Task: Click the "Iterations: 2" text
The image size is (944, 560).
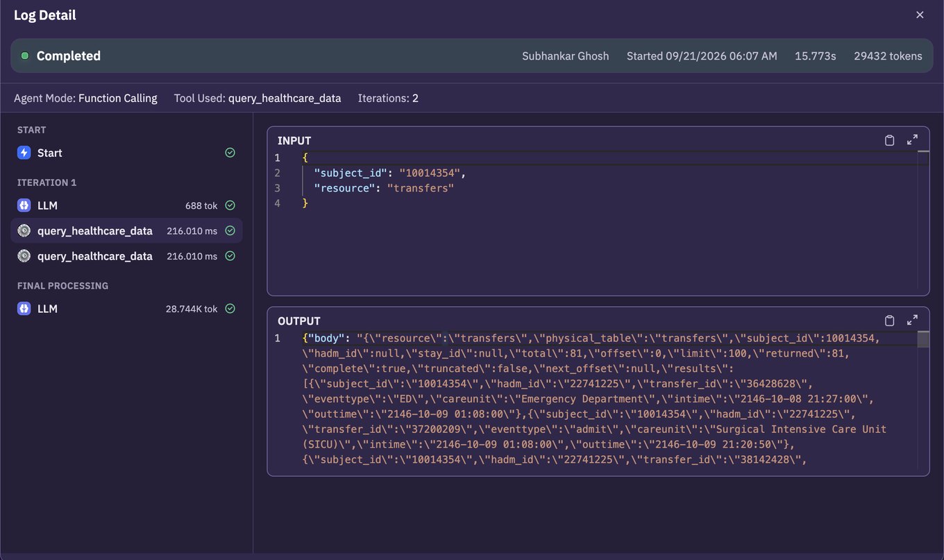Action: [388, 99]
